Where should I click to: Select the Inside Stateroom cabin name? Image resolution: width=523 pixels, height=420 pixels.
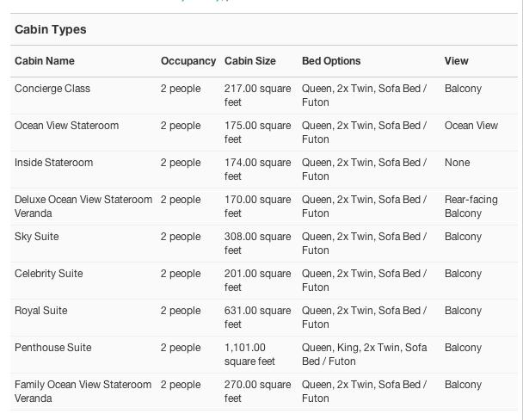pyautogui.click(x=53, y=163)
